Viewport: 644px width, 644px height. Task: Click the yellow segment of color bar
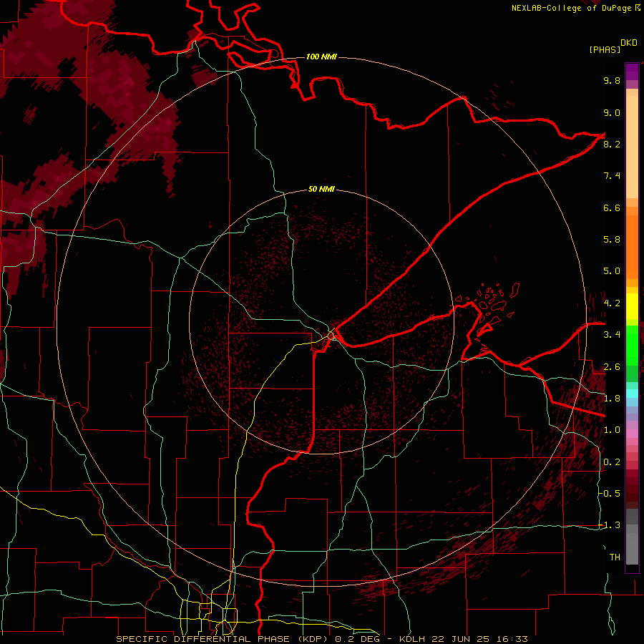point(632,306)
